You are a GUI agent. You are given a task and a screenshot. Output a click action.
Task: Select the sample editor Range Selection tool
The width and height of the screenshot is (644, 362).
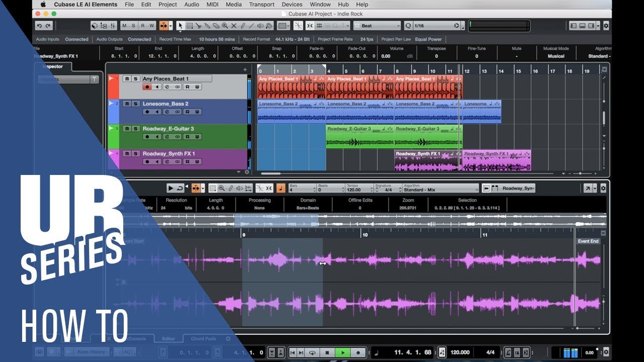coord(212,188)
